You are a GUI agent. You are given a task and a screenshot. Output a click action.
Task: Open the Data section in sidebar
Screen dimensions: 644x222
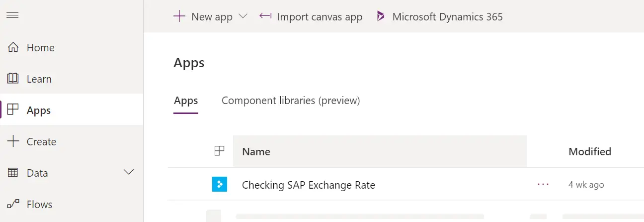[x=72, y=173]
